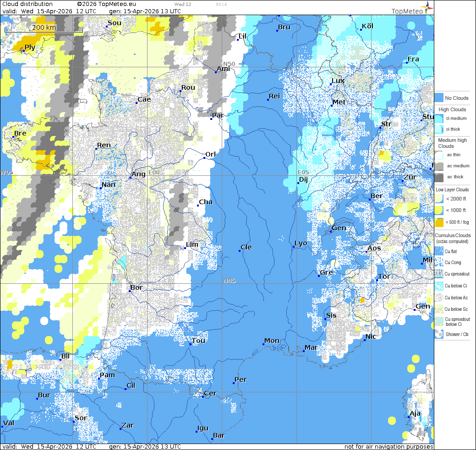Select the Toulouse (Tou) city marker
Image resolution: width=476 pixels, height=450 pixels.
pos(190,344)
